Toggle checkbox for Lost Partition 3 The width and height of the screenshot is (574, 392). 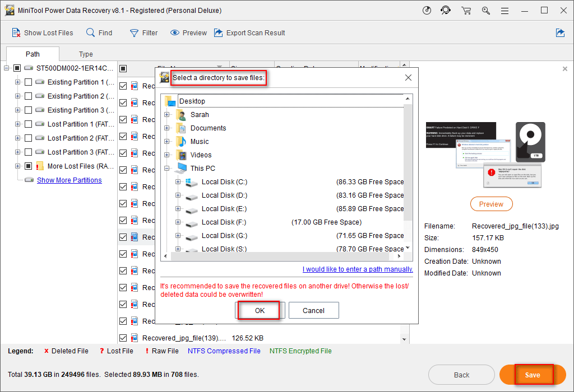[28, 152]
